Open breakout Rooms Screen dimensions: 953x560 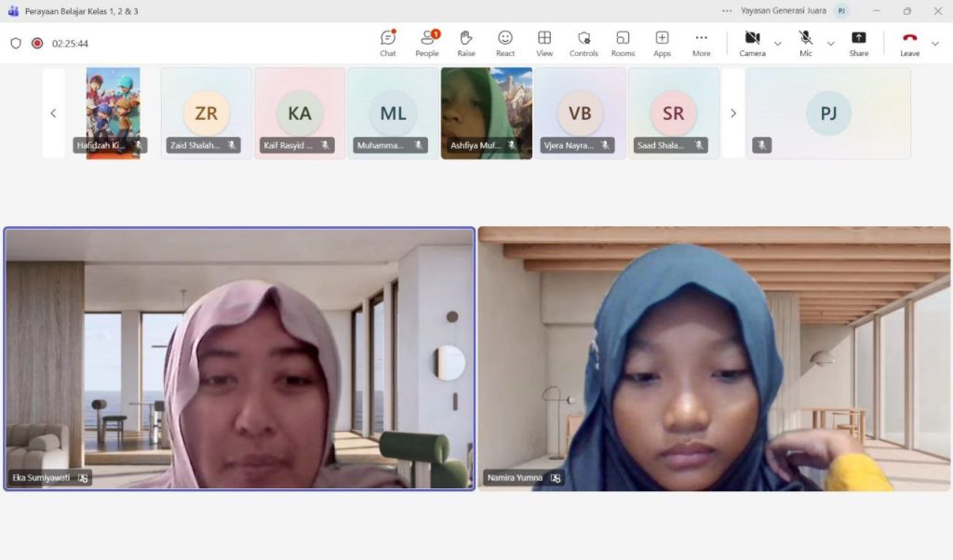[623, 42]
